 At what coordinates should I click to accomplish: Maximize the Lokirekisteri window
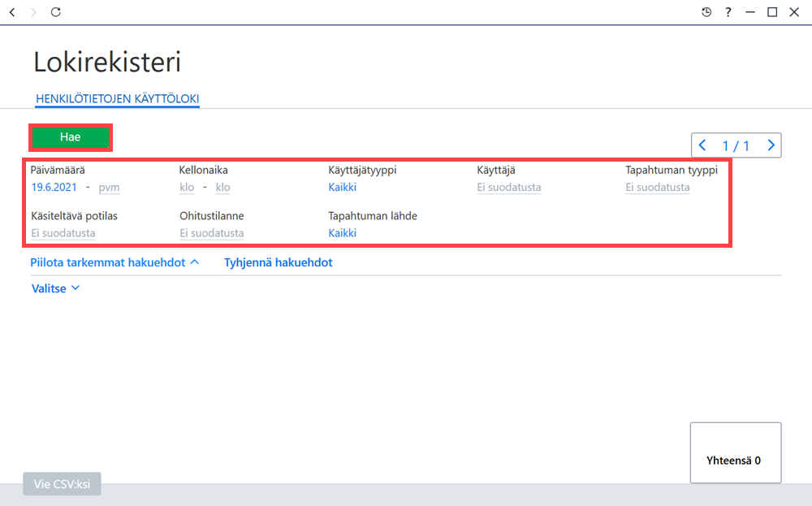point(772,12)
